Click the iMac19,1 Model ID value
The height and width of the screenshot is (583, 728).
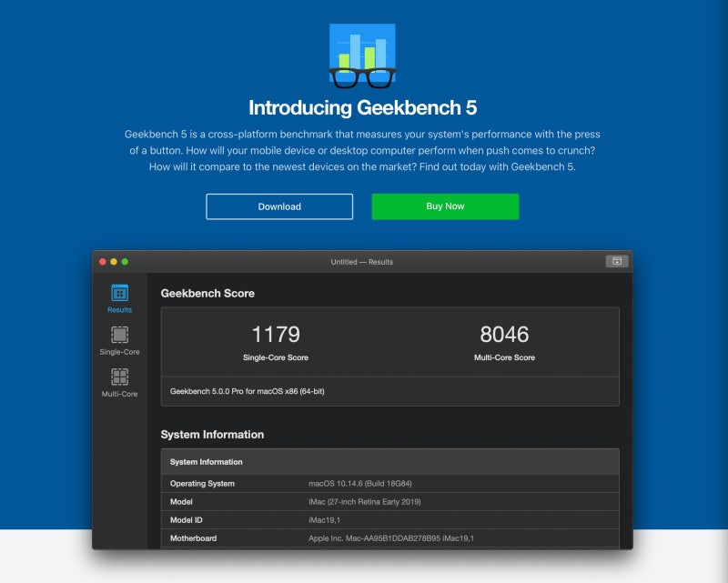click(324, 520)
